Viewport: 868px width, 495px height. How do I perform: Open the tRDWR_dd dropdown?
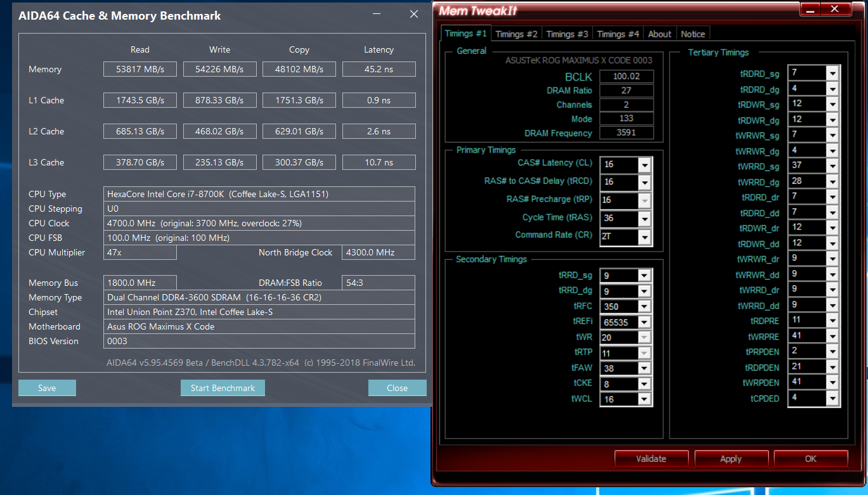(832, 243)
